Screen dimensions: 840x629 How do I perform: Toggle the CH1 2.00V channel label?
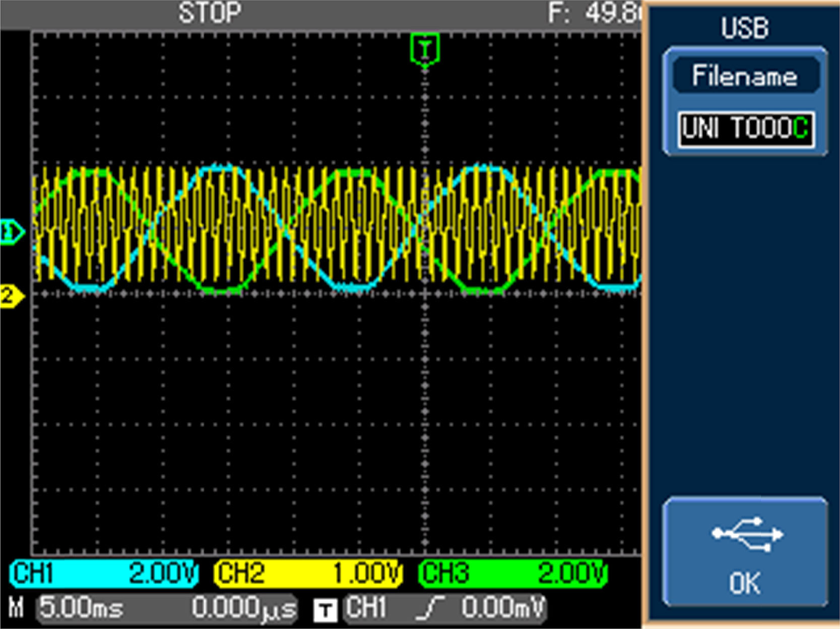(x=103, y=574)
